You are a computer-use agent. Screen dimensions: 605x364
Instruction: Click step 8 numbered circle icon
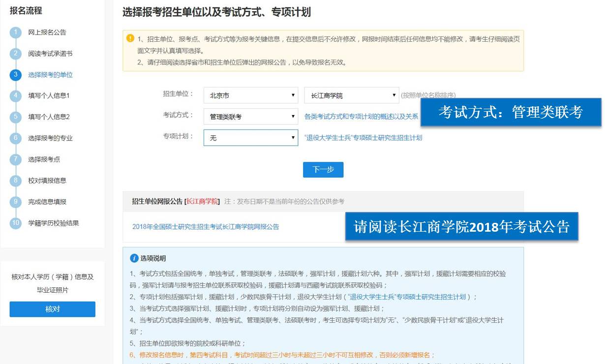tap(16, 181)
